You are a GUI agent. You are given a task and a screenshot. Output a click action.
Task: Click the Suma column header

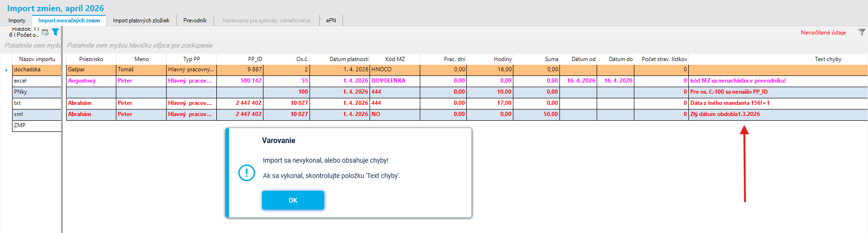point(536,59)
